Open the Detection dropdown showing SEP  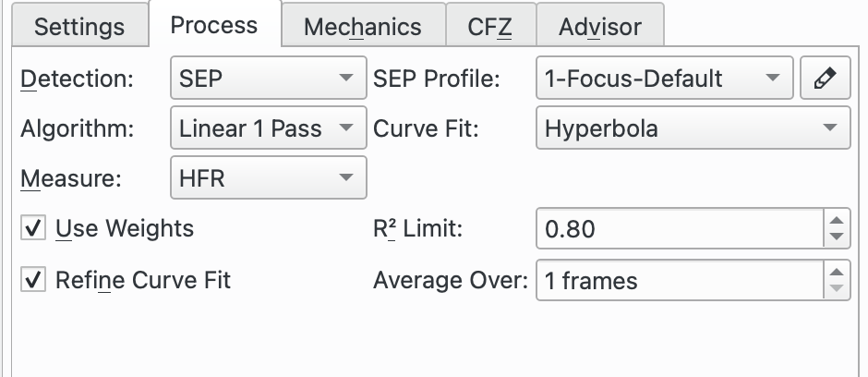pyautogui.click(x=269, y=78)
